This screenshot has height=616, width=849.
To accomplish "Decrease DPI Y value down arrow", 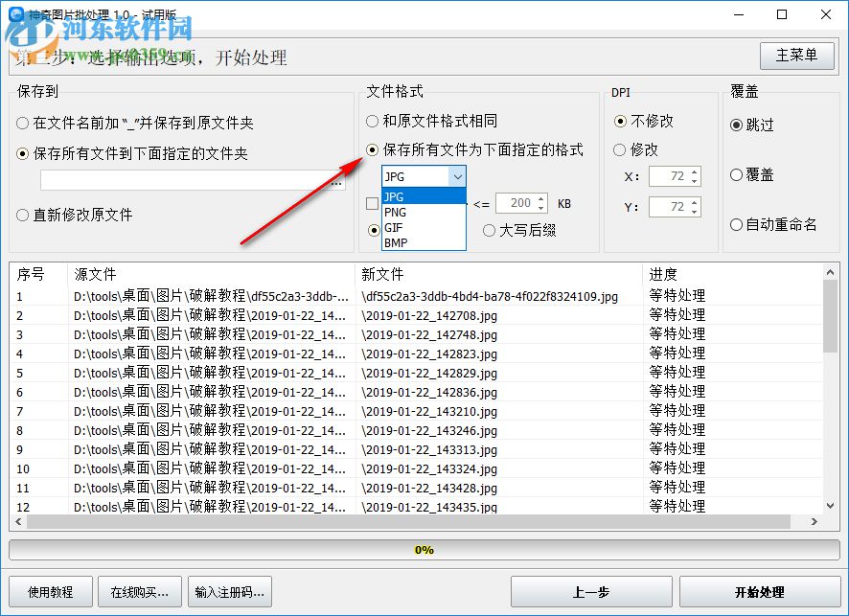I will click(695, 212).
